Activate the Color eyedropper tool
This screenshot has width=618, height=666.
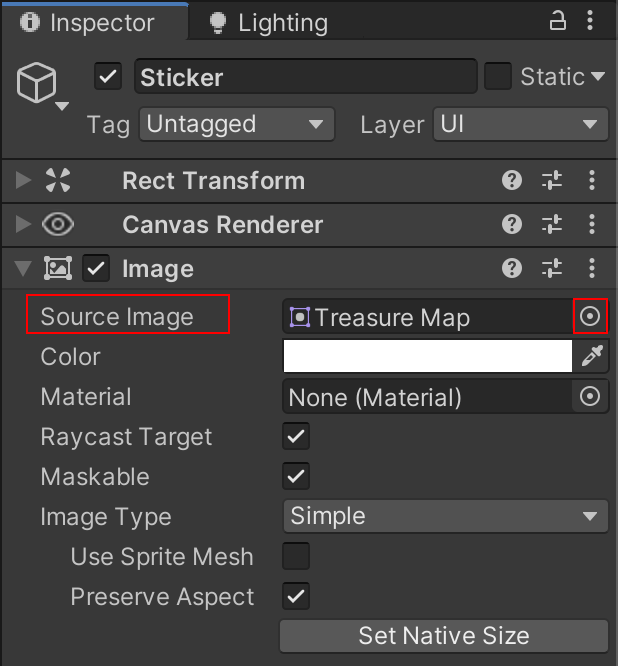[x=591, y=357]
